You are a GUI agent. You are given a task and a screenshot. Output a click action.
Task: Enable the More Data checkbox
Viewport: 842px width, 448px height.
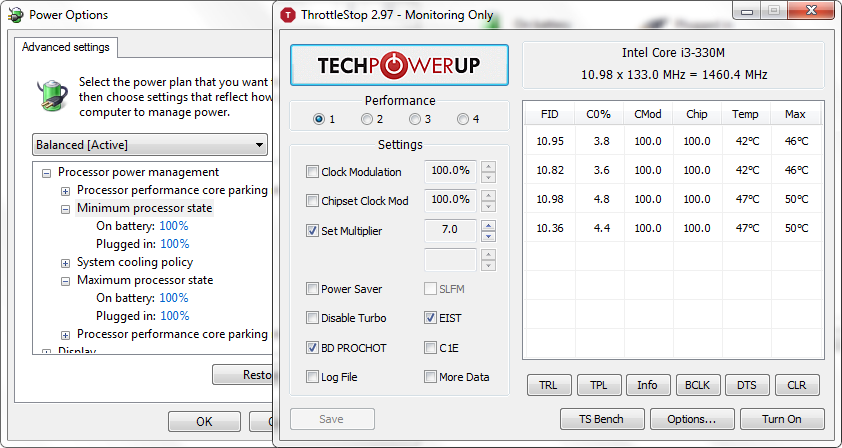tap(430, 377)
